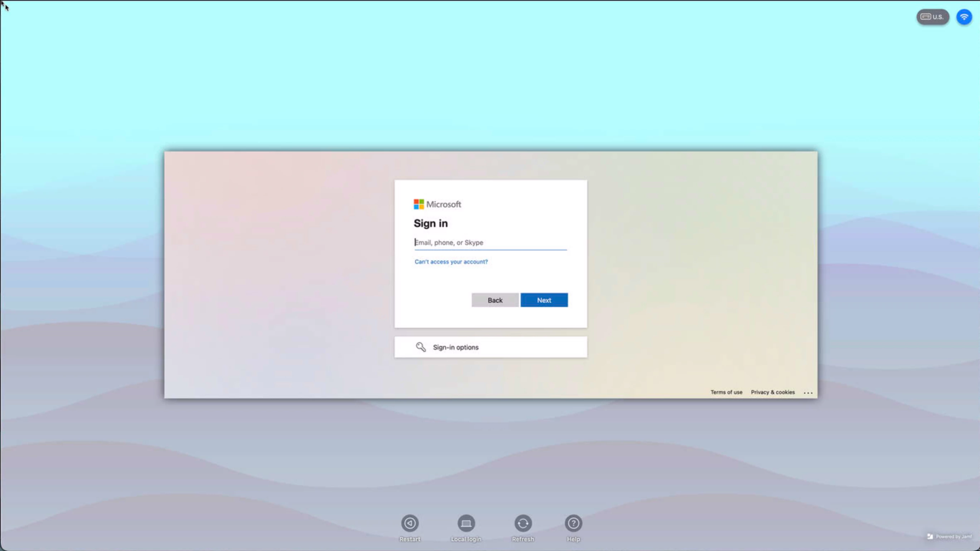Open Sign-in options
This screenshot has width=980, height=551.
pos(490,347)
